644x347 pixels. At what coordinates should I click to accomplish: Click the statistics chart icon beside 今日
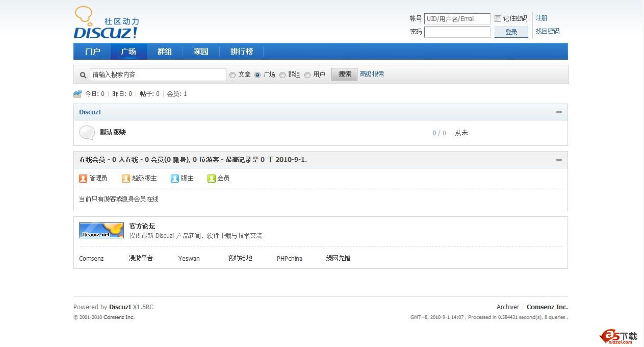coord(77,93)
